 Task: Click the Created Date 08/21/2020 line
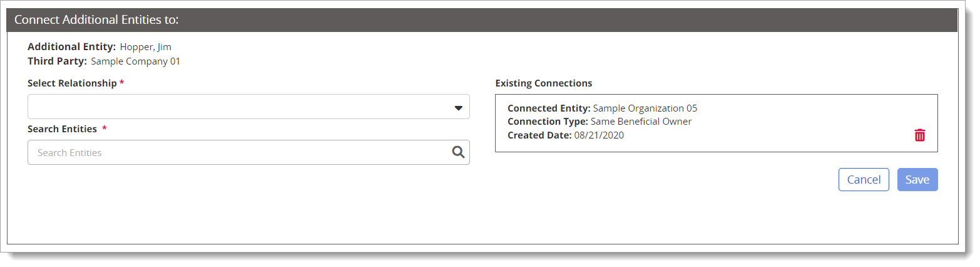[566, 135]
